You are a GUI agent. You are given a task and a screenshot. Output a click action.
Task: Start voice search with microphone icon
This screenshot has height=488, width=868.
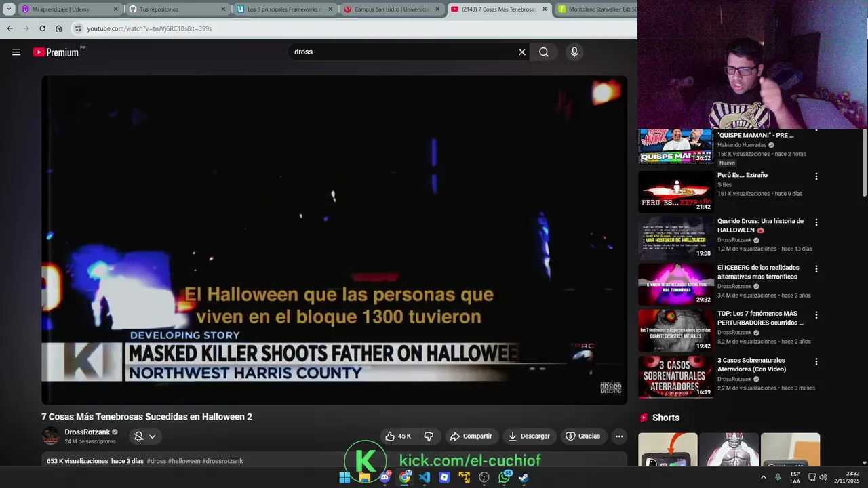tap(574, 52)
